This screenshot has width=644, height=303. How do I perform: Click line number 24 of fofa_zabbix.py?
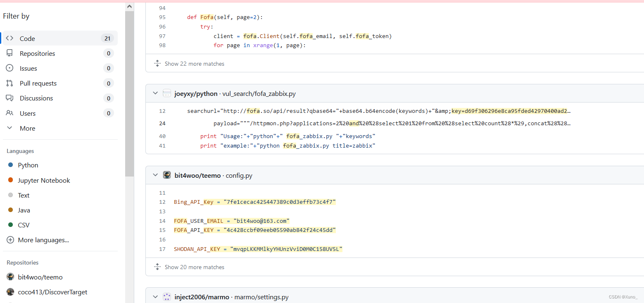click(162, 123)
